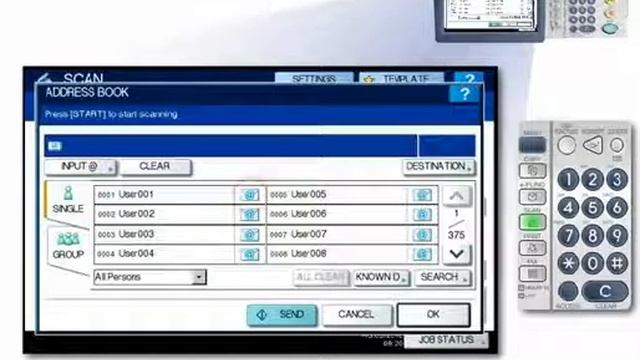Select User005 entry in address list

pyautogui.click(x=337, y=195)
